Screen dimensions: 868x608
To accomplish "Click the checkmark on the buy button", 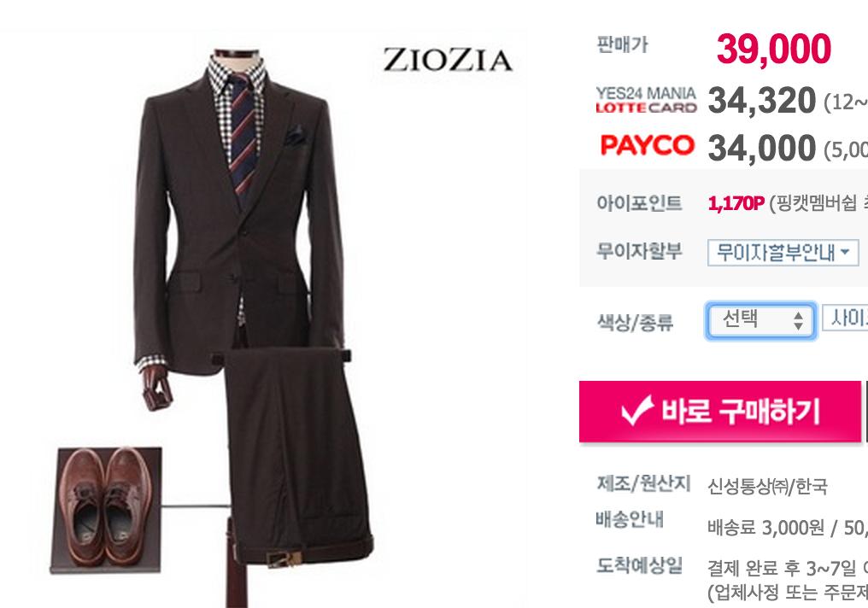I will pos(637,411).
